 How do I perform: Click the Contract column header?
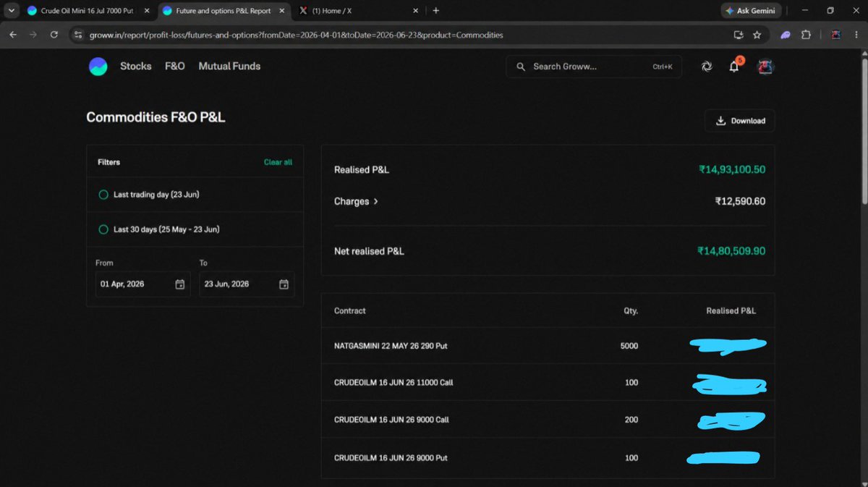tap(350, 311)
